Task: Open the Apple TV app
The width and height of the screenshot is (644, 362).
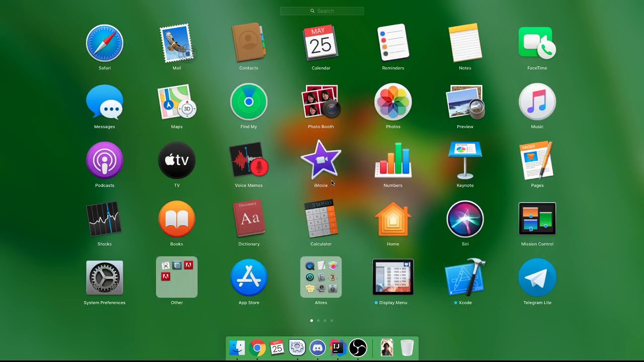Action: (x=177, y=161)
